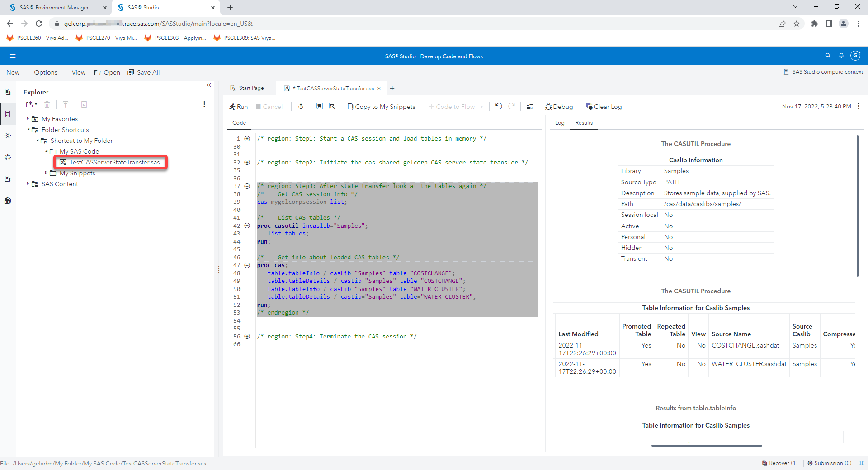The height and width of the screenshot is (470, 868).
Task: Expand the My Favorites folder
Action: [28, 118]
